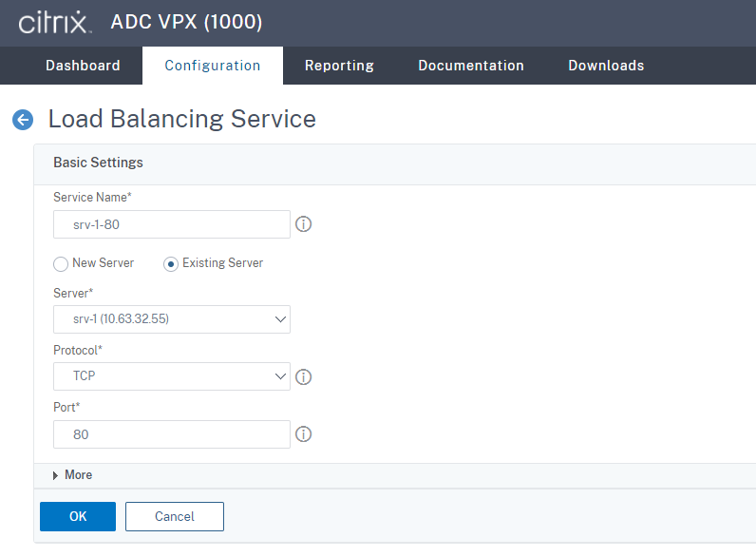Screen dimensions: 756x557
Task: Open the Downloads tab
Action: [x=606, y=66]
